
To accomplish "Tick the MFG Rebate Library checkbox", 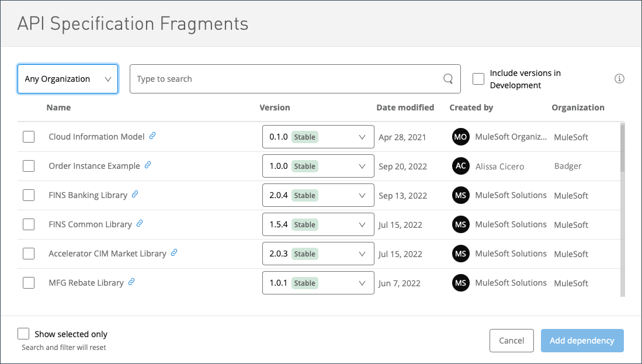I will (x=29, y=283).
